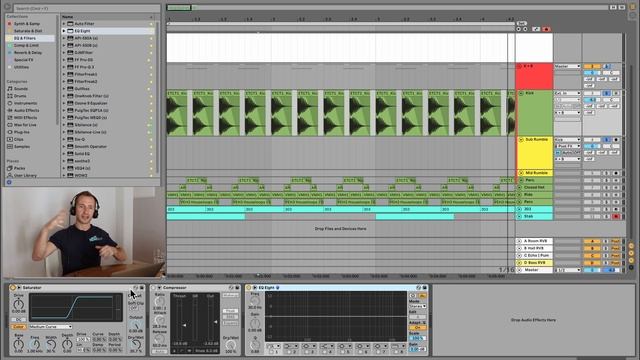Toggle EQ Eight Adaptive Q On button
The width and height of the screenshot is (640, 360).
(417, 328)
